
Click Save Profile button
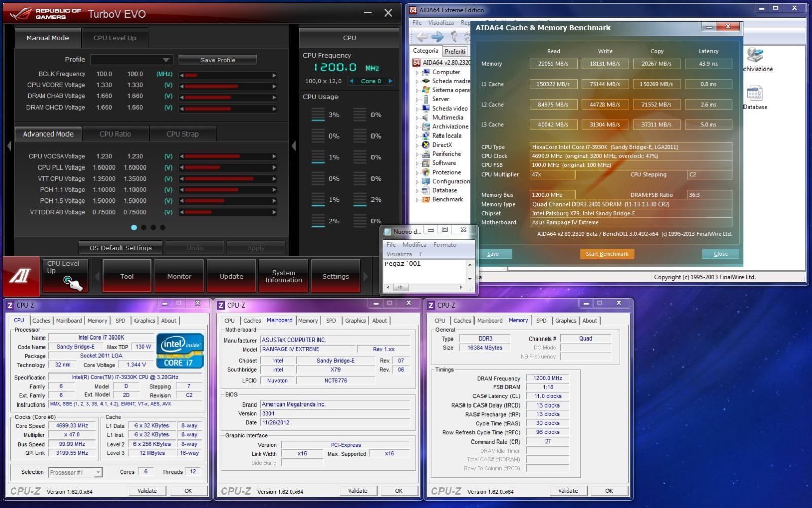point(218,60)
